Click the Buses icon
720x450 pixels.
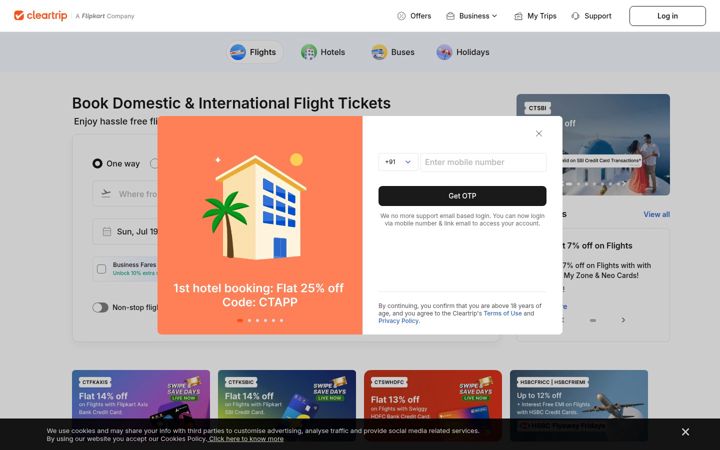pyautogui.click(x=379, y=52)
